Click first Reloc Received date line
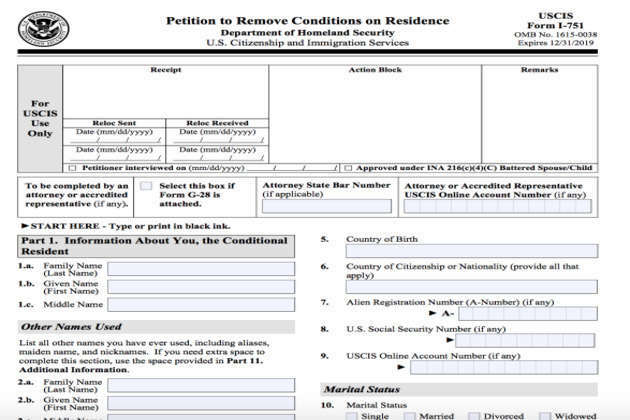 pyautogui.click(x=219, y=140)
